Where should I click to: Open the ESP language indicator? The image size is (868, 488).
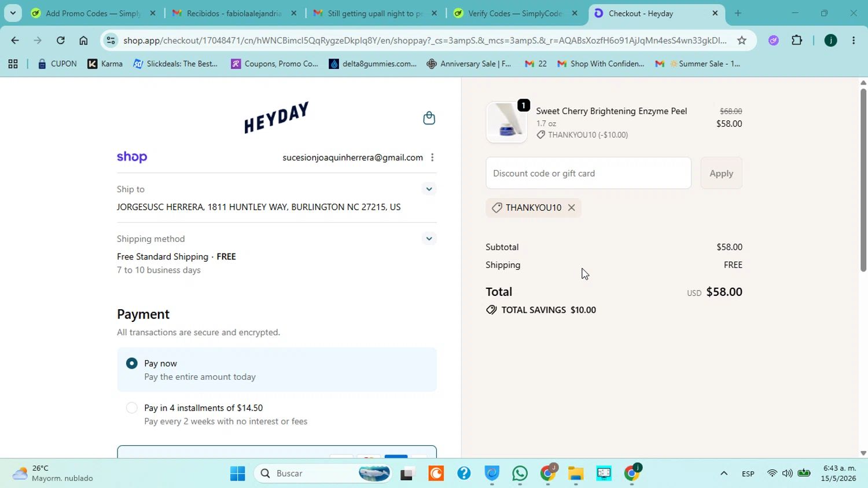coord(748,474)
